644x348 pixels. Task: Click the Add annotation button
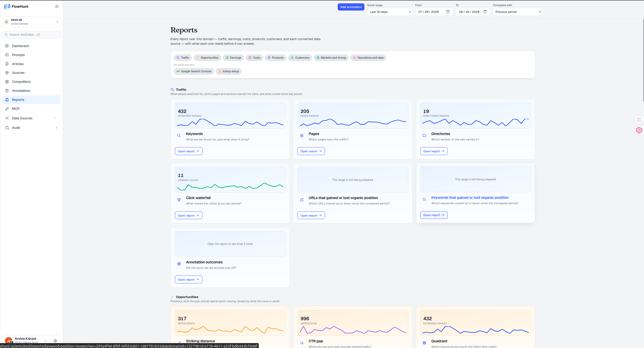click(x=351, y=7)
